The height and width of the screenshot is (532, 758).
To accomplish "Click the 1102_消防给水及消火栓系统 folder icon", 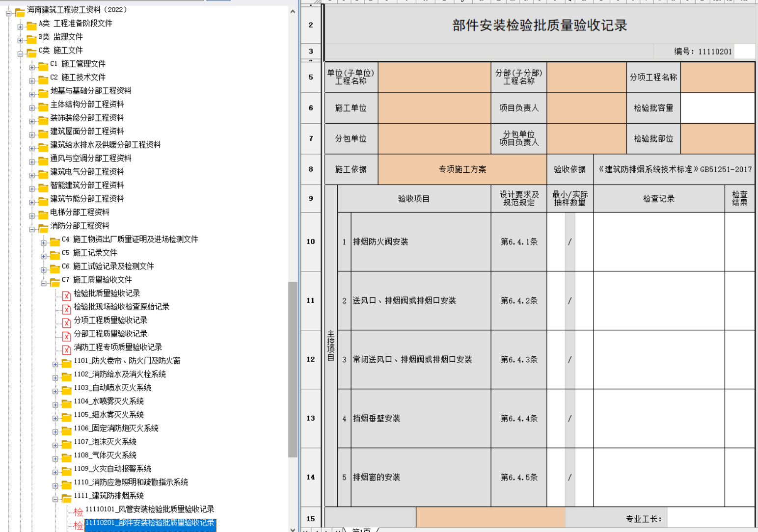I will click(x=67, y=376).
